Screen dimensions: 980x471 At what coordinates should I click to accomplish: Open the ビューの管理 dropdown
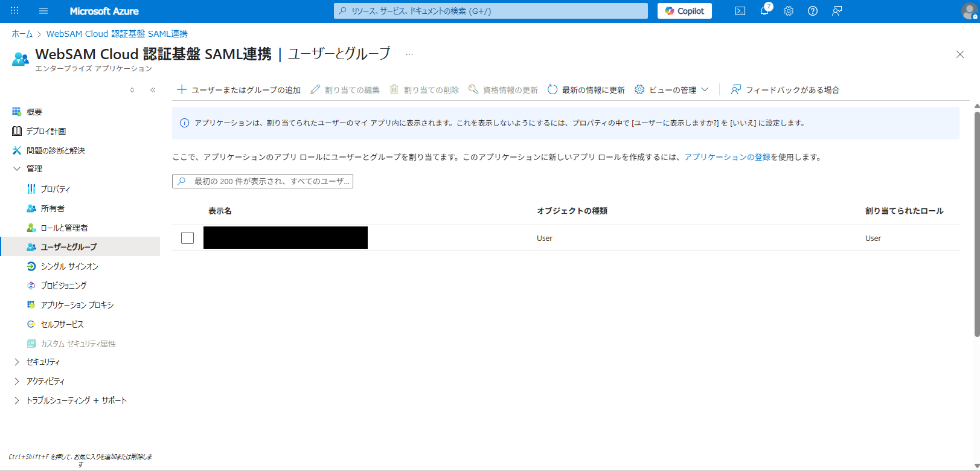click(671, 90)
